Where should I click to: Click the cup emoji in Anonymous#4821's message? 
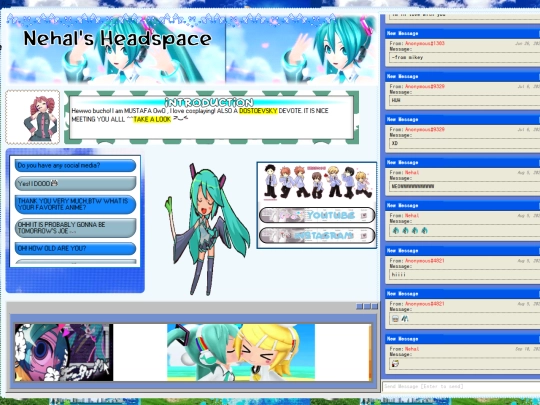click(395, 319)
